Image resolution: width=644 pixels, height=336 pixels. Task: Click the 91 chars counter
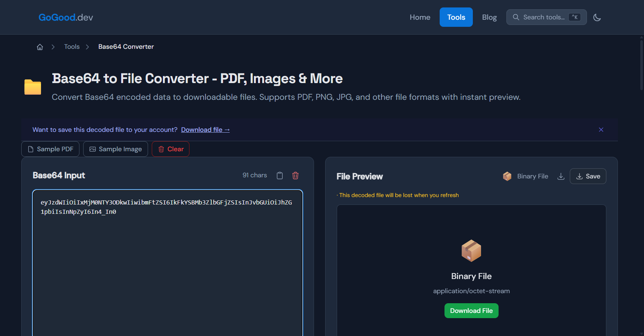pyautogui.click(x=255, y=175)
